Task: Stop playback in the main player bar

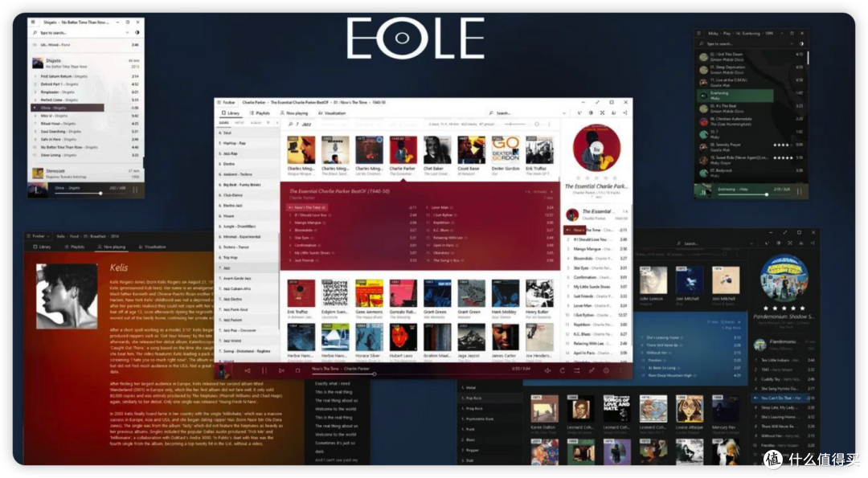Action: 298,370
